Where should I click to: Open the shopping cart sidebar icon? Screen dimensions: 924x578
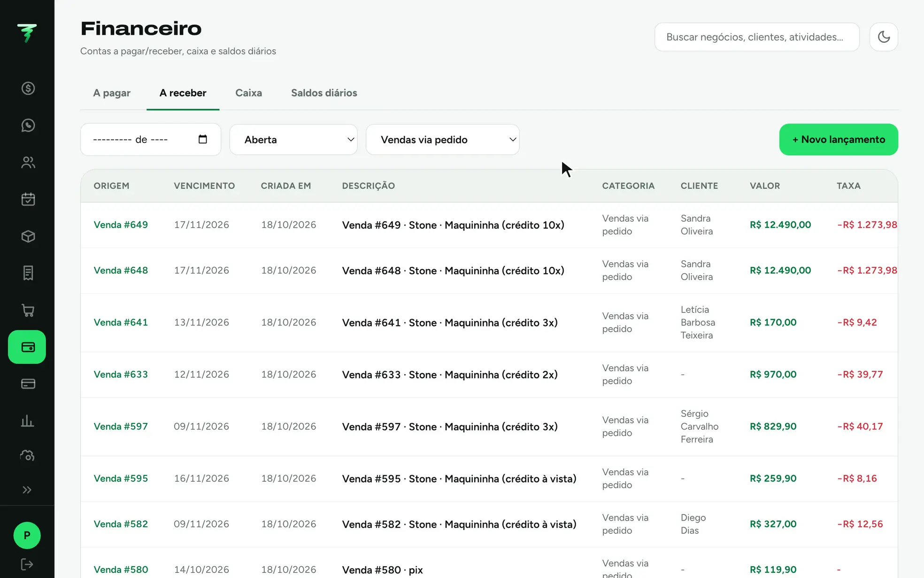pos(28,310)
